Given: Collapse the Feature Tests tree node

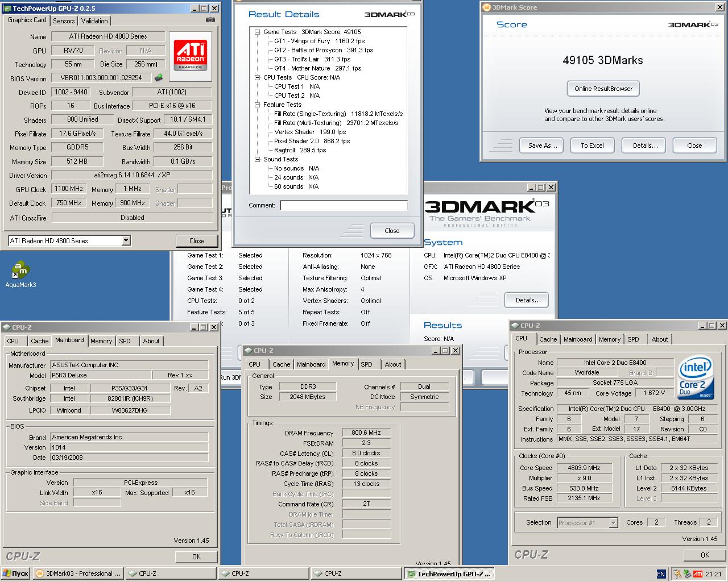Looking at the screenshot, I should pyautogui.click(x=258, y=105).
